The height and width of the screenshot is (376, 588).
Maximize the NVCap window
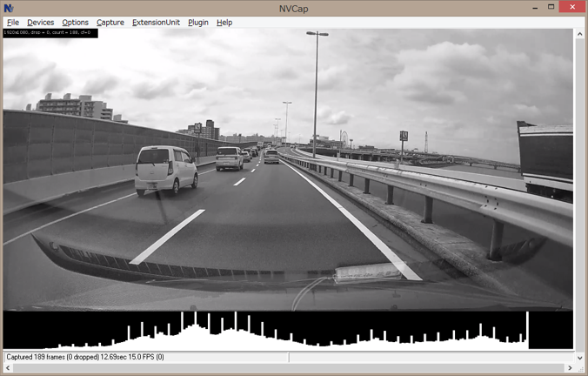(x=542, y=8)
